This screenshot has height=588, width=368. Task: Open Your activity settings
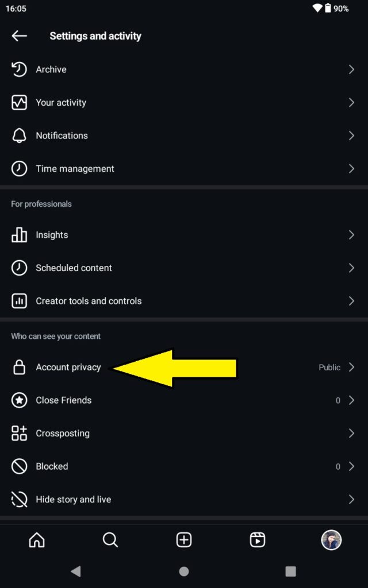click(x=184, y=102)
